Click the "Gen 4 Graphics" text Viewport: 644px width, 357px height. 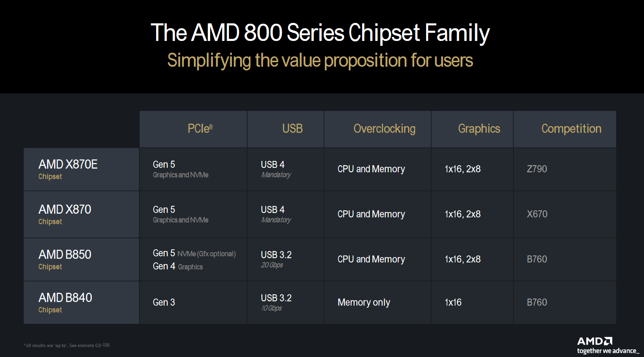[x=178, y=267]
